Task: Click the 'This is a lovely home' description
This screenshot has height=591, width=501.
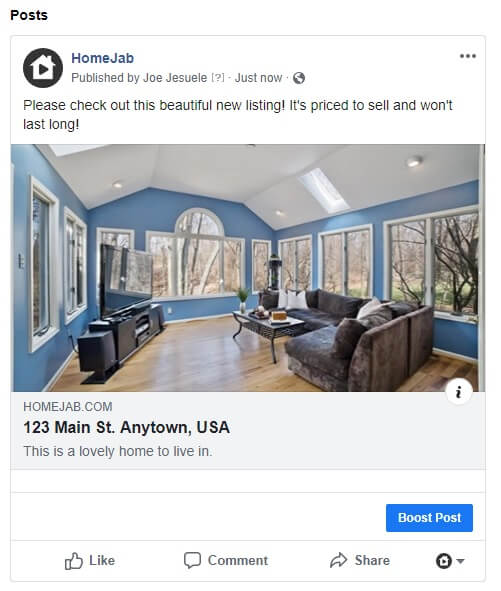Action: [118, 451]
